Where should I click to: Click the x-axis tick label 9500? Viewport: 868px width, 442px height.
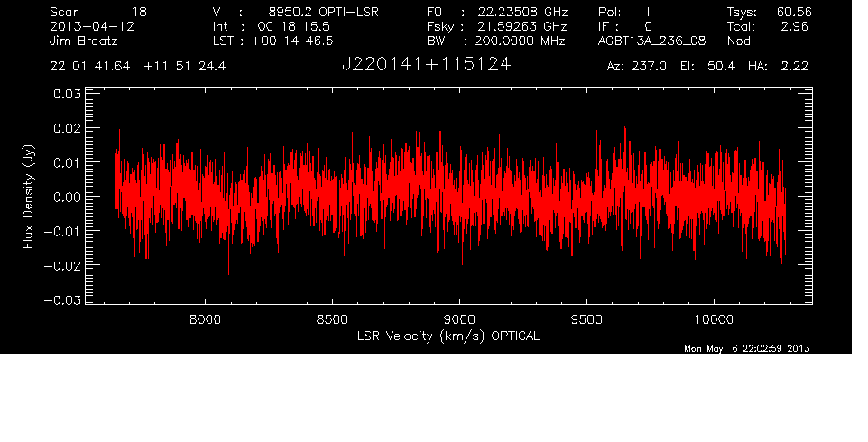point(586,319)
